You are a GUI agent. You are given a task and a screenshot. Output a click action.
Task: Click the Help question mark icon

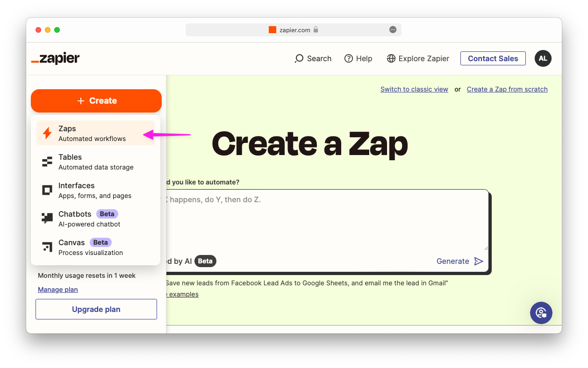349,58
